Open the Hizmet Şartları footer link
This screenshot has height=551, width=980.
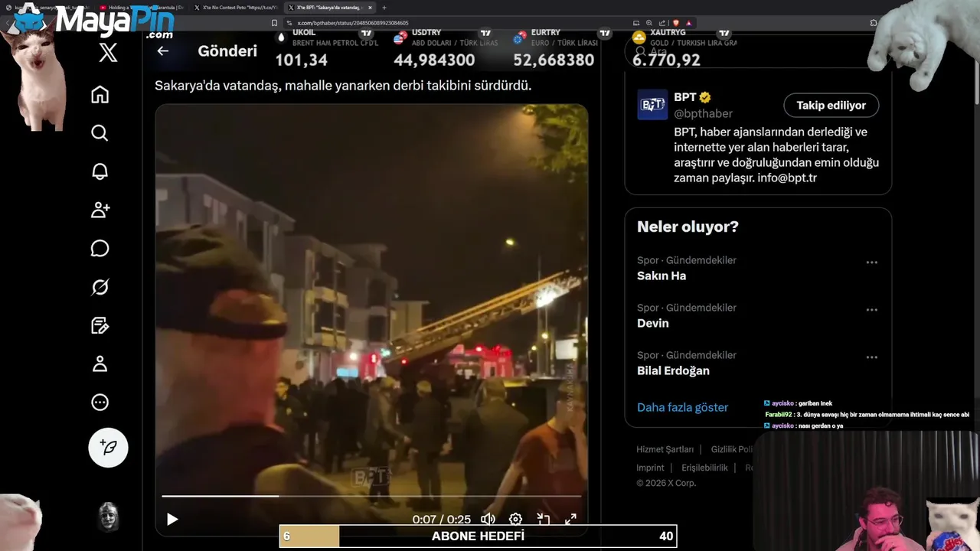click(x=665, y=449)
